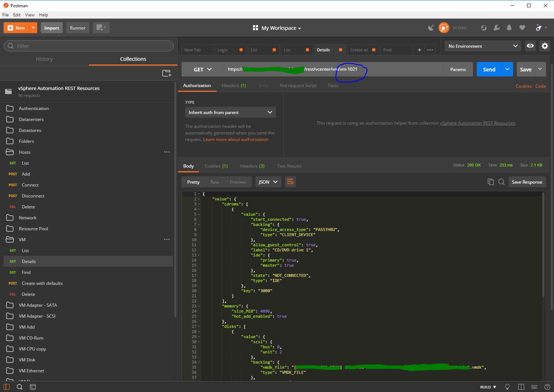Viewport: 554px width, 392px height.
Task: View the response Cookies tab
Action: [x=216, y=166]
